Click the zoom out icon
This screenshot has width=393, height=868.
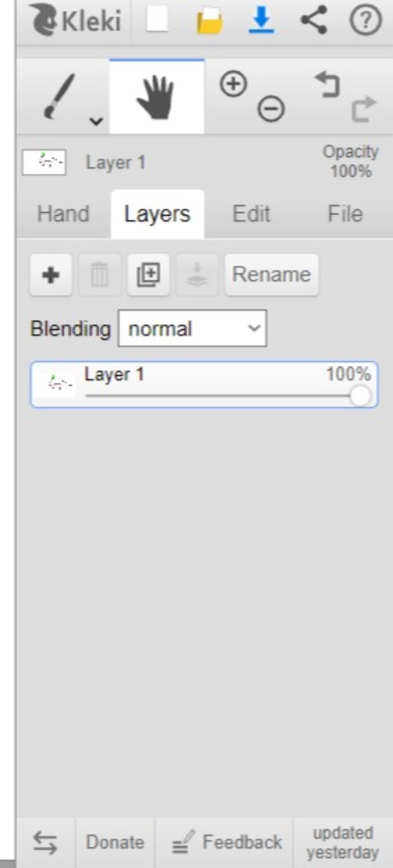271,109
